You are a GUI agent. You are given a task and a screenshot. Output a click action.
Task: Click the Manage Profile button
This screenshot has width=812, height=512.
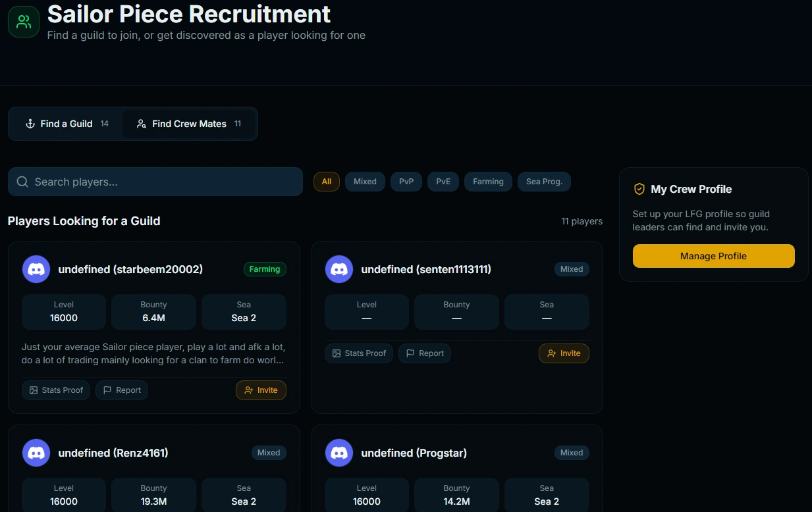714,256
